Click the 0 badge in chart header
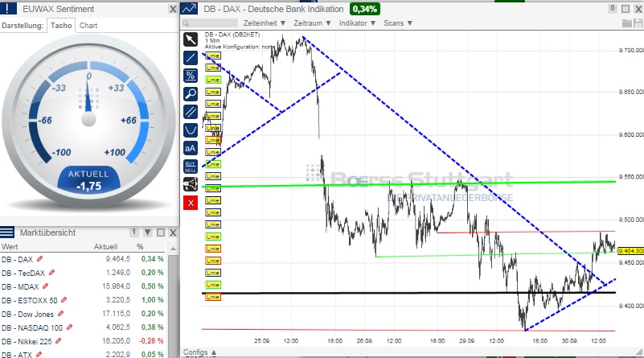Image resolution: width=644 pixels, height=358 pixels. pyautogui.click(x=613, y=8)
